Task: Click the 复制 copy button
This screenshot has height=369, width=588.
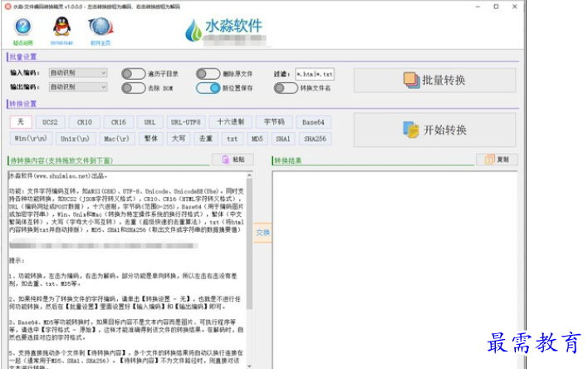Action: [497, 160]
